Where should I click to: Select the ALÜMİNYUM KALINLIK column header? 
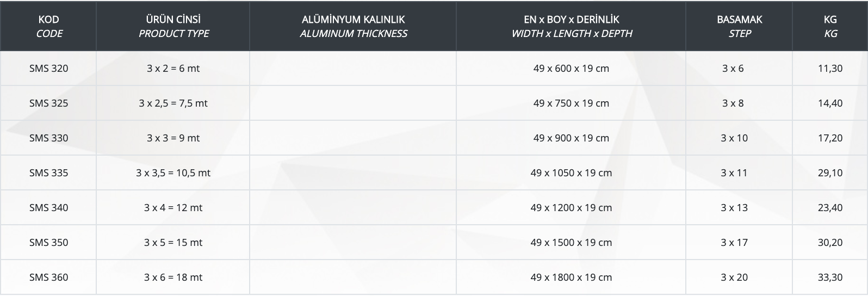click(x=353, y=26)
